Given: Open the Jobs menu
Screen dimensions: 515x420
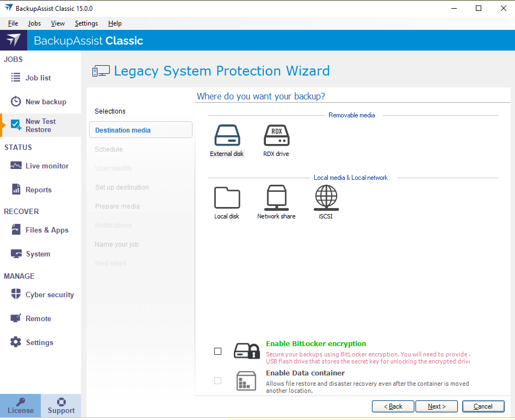Looking at the screenshot, I should [34, 23].
